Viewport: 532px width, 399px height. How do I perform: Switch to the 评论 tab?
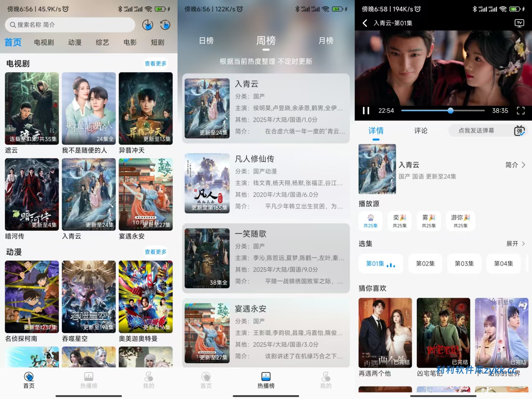(421, 131)
